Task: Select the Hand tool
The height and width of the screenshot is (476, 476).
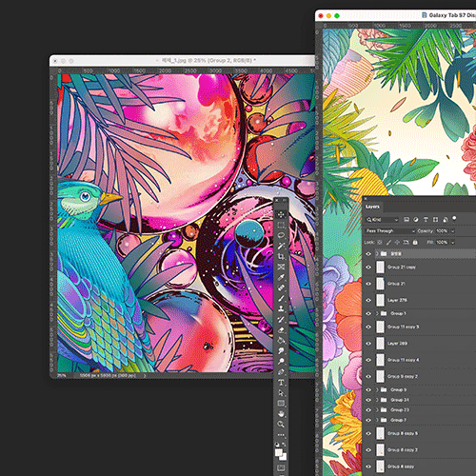Action: point(281,414)
